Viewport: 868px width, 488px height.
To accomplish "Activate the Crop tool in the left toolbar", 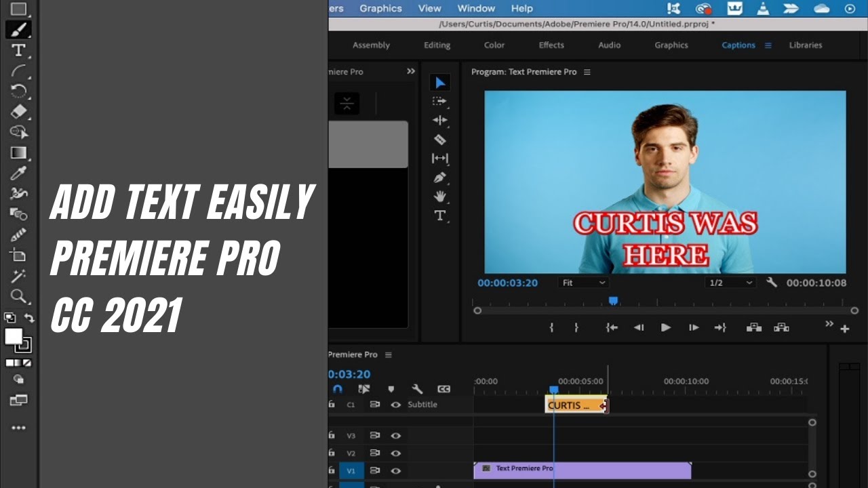I will pos(18,255).
